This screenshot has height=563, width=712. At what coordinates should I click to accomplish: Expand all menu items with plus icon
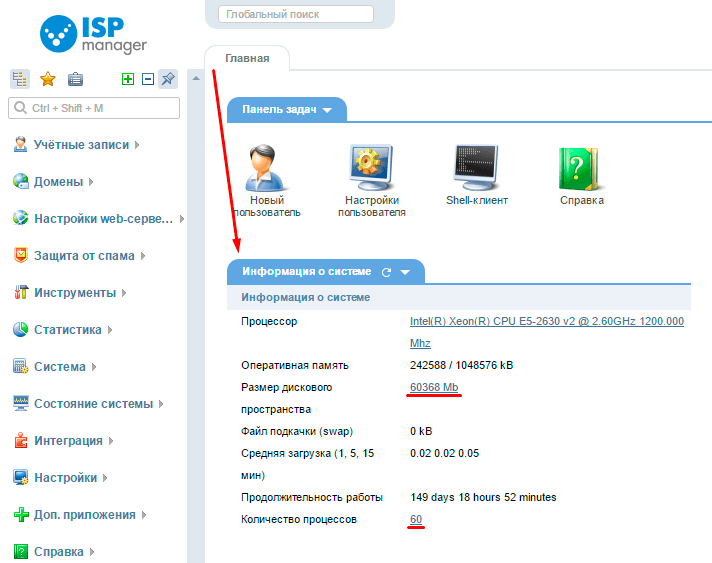coord(128,79)
